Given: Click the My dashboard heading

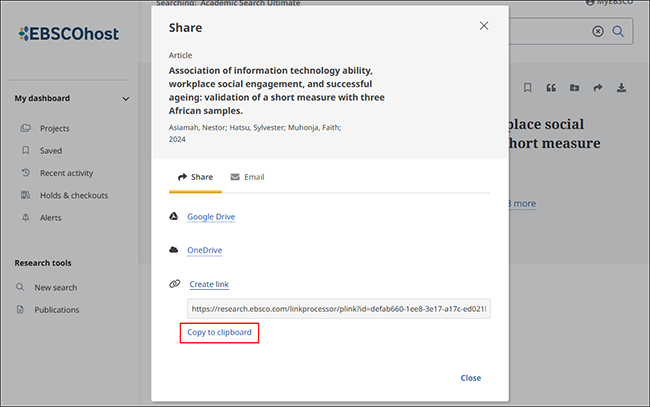Looking at the screenshot, I should pyautogui.click(x=42, y=98).
